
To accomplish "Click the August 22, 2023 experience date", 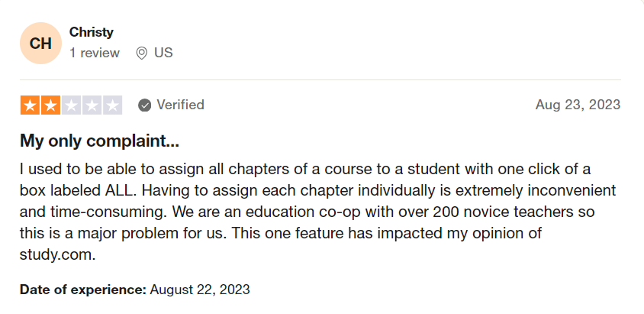I will tap(200, 290).
